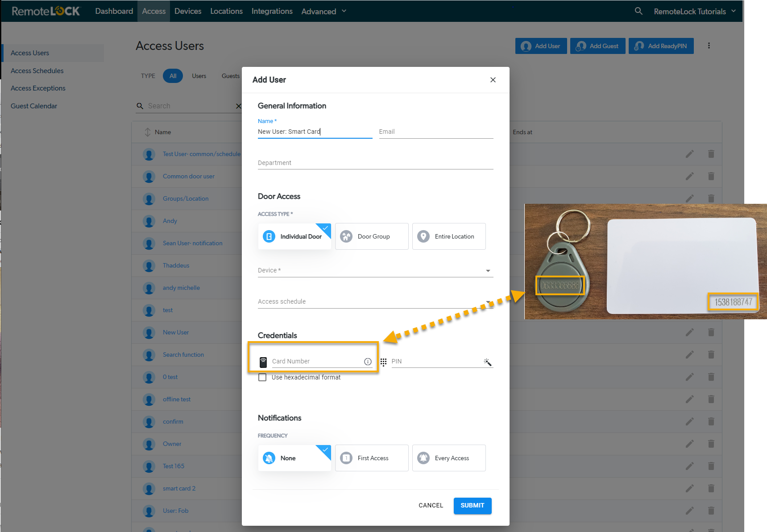The height and width of the screenshot is (532, 767).
Task: Click the keypad grid icon next to PIN
Action: tap(383, 362)
